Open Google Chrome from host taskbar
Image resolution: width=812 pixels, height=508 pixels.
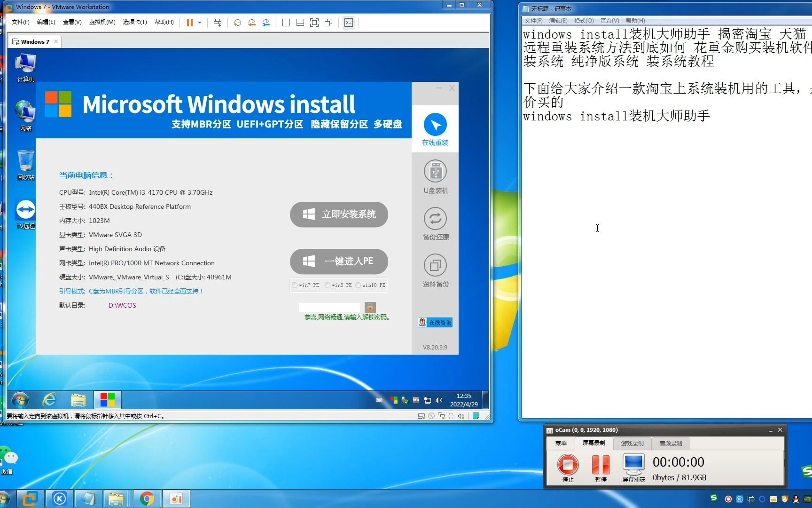147,499
